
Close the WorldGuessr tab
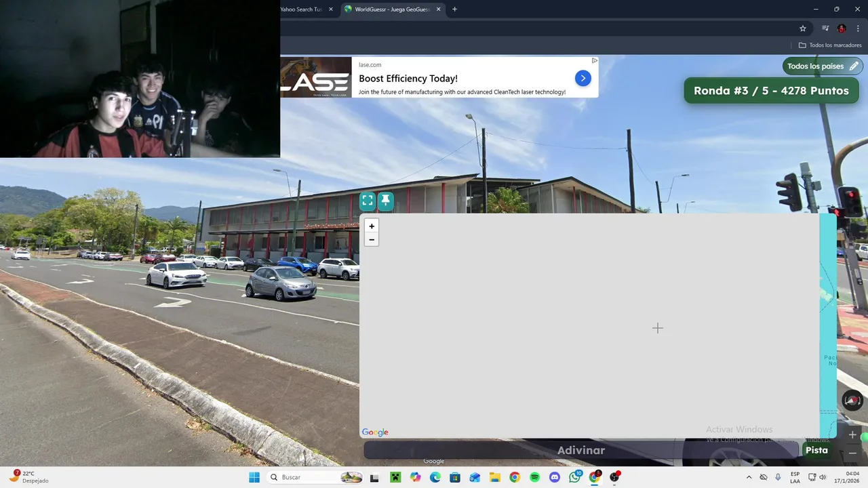[x=439, y=9]
